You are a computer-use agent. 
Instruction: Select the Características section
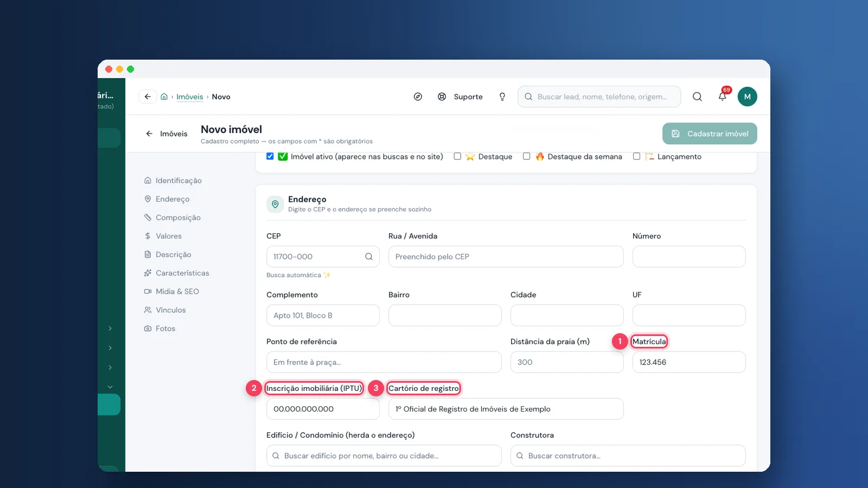pos(177,273)
